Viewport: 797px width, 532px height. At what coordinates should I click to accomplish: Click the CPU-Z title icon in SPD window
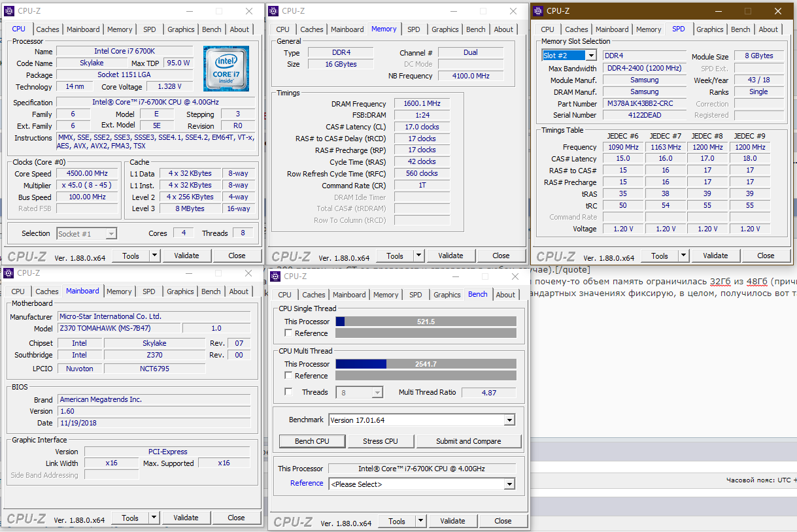(x=538, y=11)
